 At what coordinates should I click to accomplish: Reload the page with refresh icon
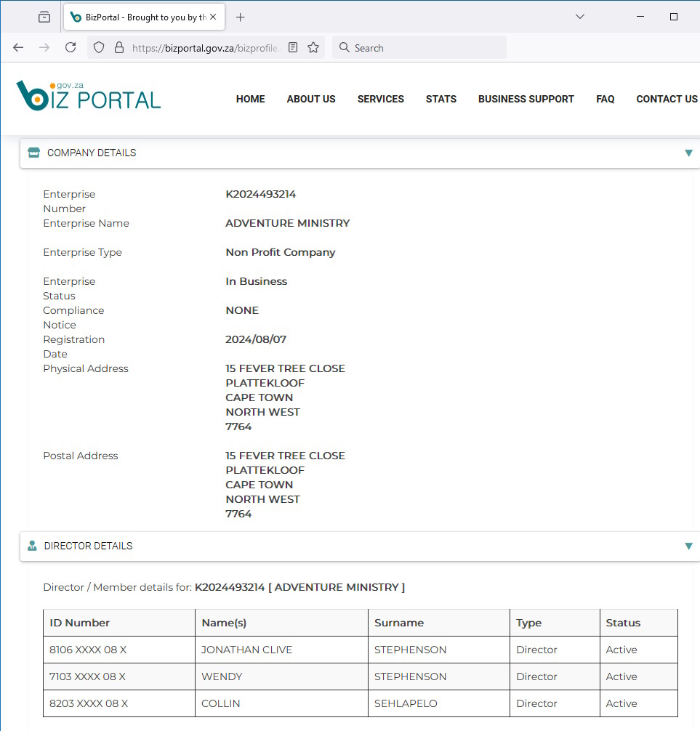click(71, 48)
